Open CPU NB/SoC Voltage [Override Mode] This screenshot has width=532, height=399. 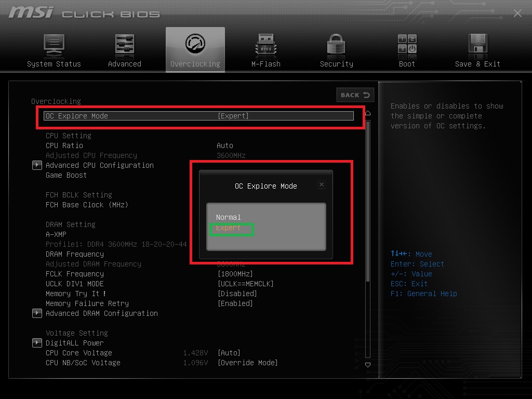click(248, 363)
